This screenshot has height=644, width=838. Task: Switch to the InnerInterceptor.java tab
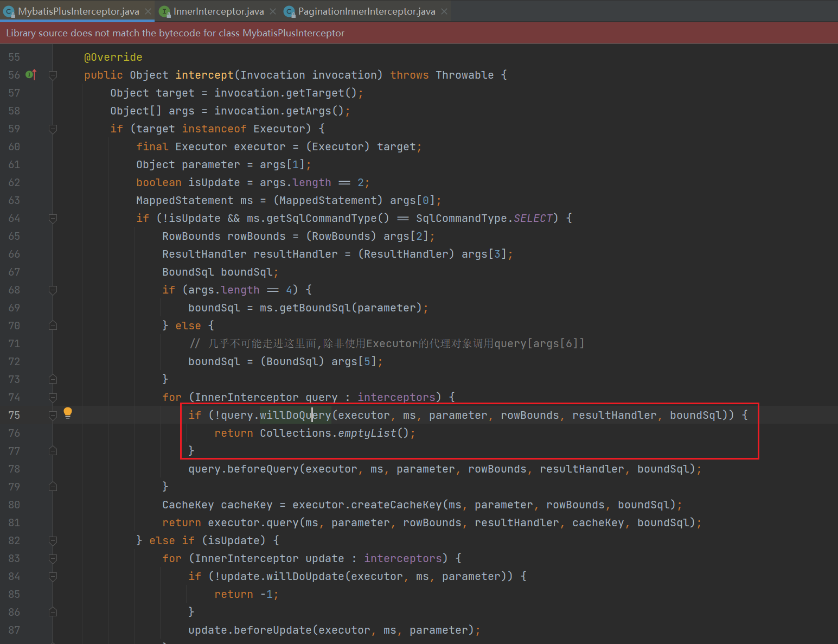tap(218, 11)
